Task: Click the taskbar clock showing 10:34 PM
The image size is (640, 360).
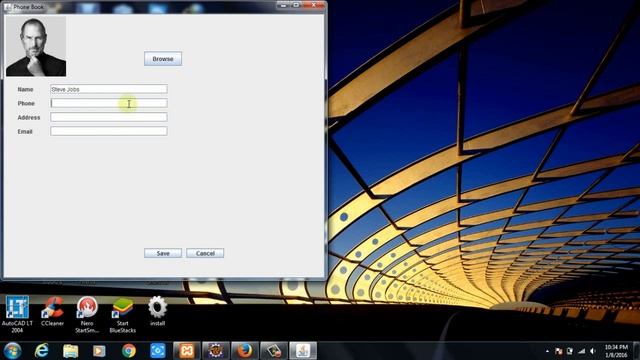Action: (616, 351)
